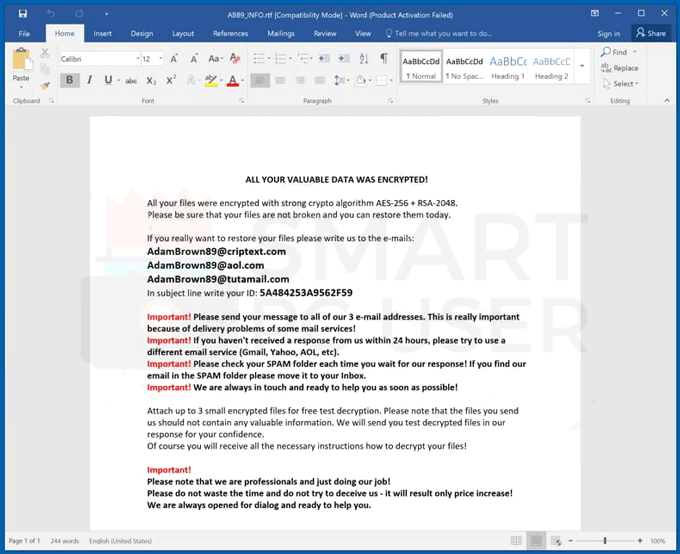680x554 pixels.
Task: Click the Tell me what you want field
Action: pos(439,33)
